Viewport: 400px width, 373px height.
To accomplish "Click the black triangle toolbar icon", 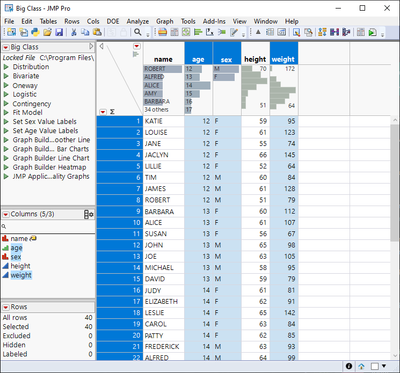I will [x=258, y=32].
